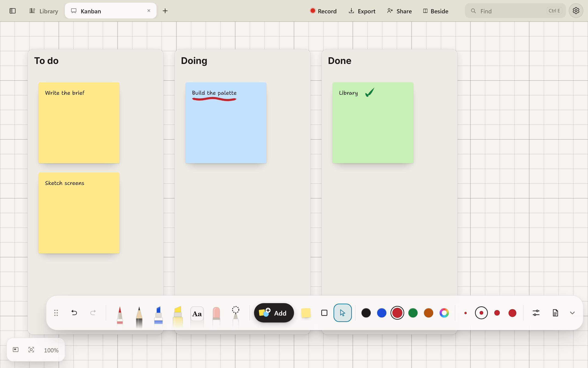Start recording with Record button
588x368 pixels.
(323, 11)
